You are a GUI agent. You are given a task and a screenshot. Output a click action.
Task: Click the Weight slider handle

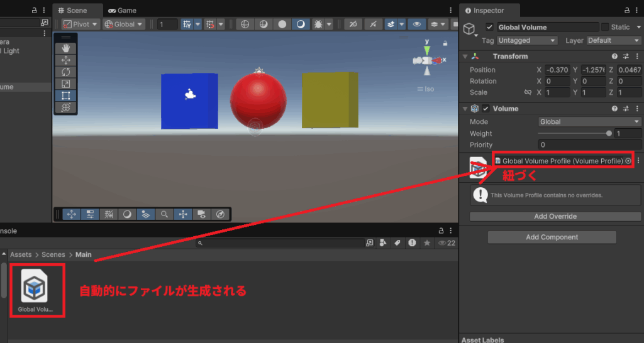pos(608,134)
